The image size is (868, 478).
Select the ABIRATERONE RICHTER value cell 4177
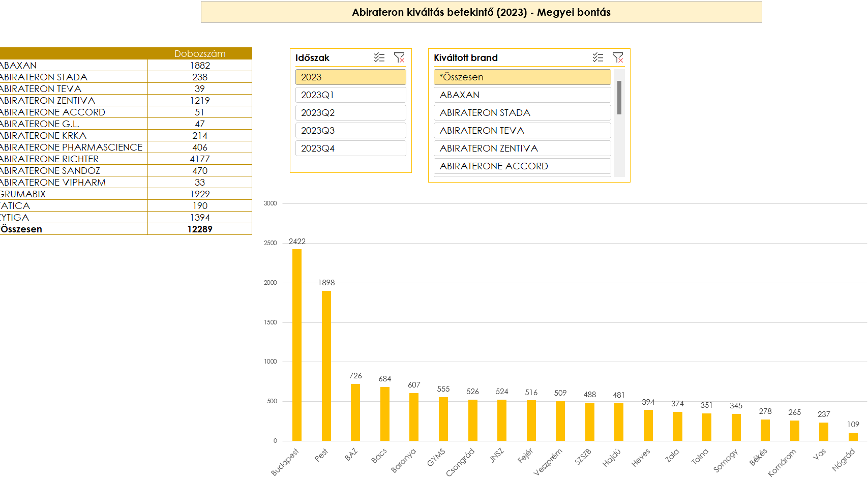200,159
